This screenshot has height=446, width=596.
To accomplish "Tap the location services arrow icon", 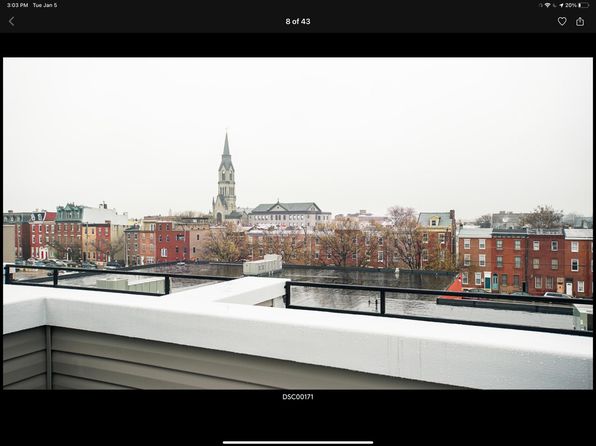I will 561,5.
